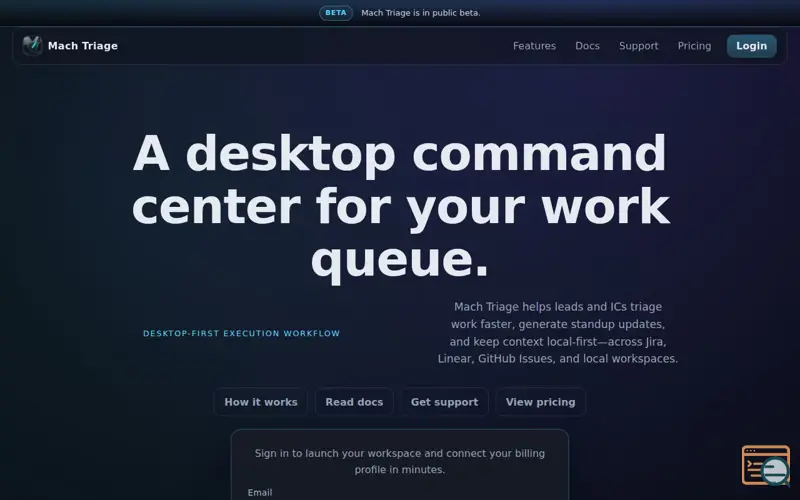Image resolution: width=800 pixels, height=500 pixels.
Task: Open Pricing in the top navigation
Action: coord(694,46)
